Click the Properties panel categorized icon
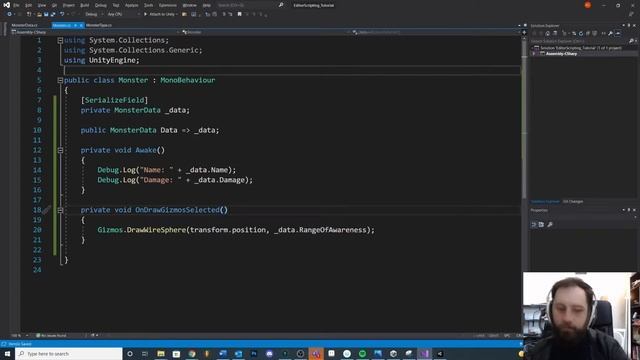 (x=533, y=224)
